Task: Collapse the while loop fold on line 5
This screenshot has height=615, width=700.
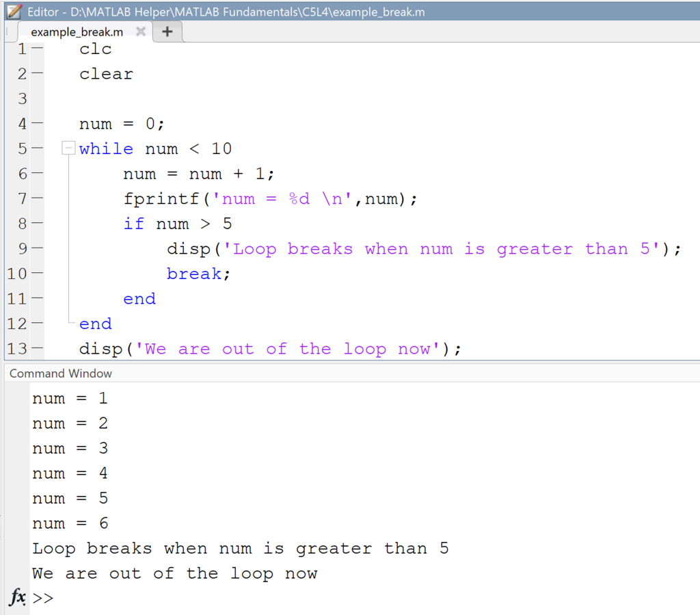Action: 68,148
